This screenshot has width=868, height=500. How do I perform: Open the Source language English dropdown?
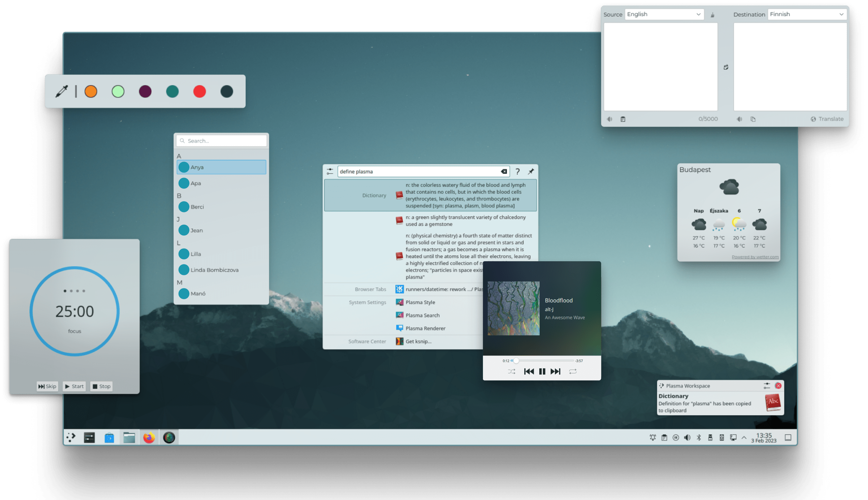[x=664, y=14]
